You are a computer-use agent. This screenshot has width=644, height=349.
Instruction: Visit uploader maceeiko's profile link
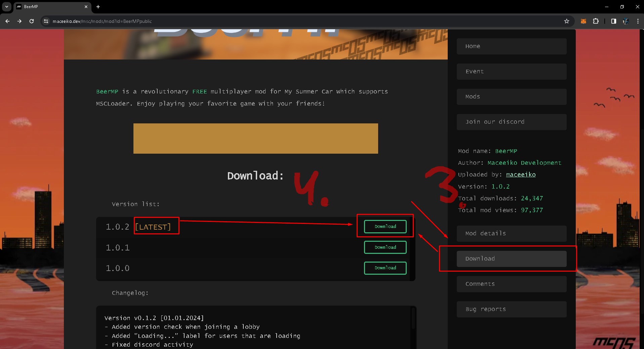pyautogui.click(x=521, y=174)
